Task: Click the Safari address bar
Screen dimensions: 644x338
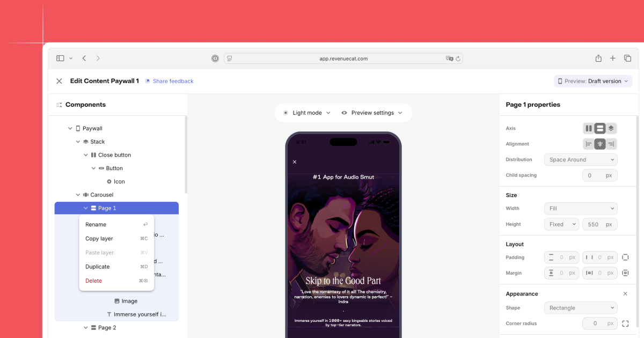Action: pyautogui.click(x=343, y=58)
